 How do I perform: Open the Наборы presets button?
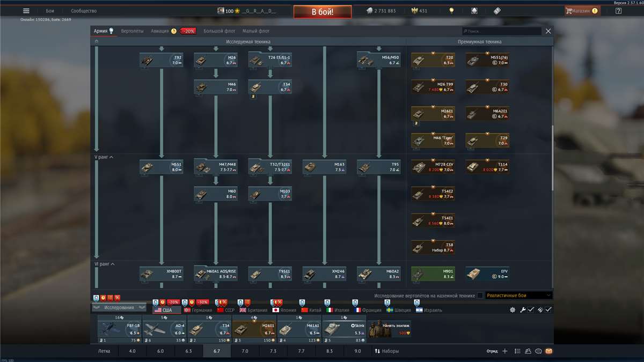(x=386, y=351)
